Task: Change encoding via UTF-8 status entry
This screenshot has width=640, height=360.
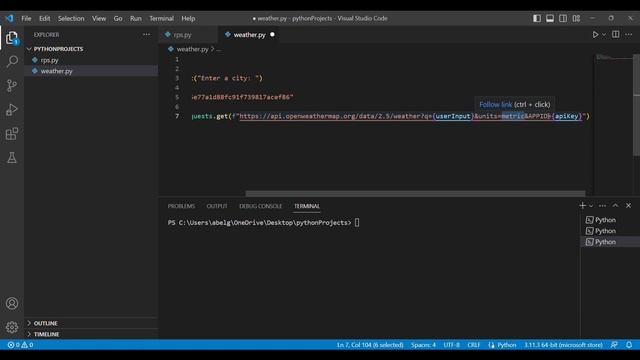Action: tap(451, 345)
